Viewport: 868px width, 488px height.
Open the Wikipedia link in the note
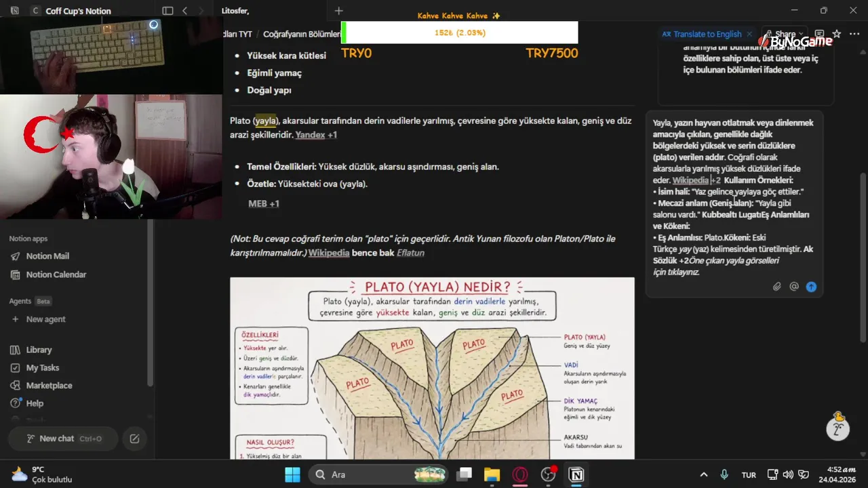coord(329,253)
